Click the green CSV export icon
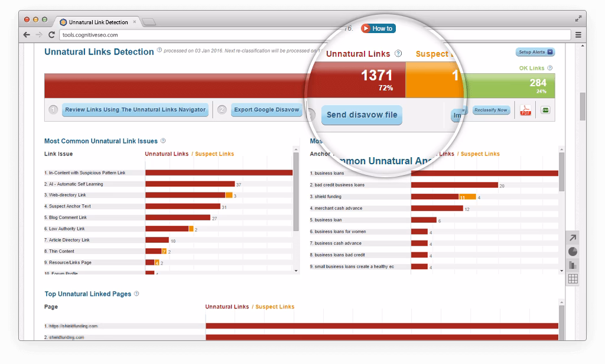This screenshot has height=364, width=605. pyautogui.click(x=545, y=110)
